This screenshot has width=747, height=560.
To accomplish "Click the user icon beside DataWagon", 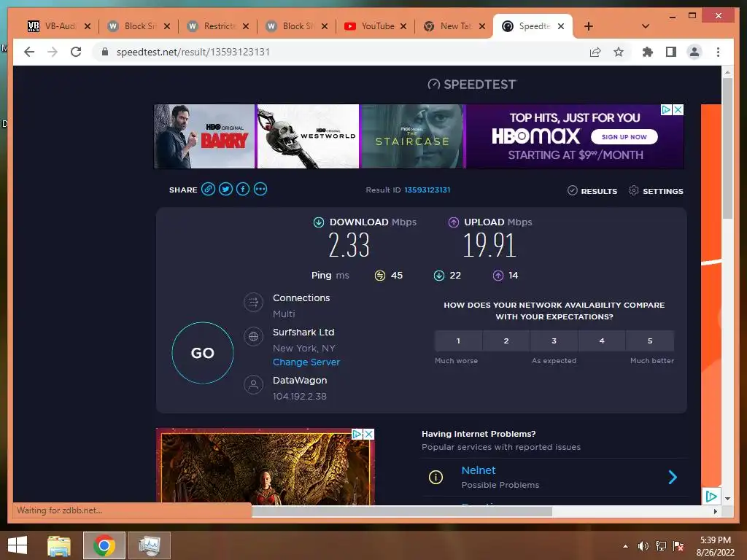I will coord(253,384).
